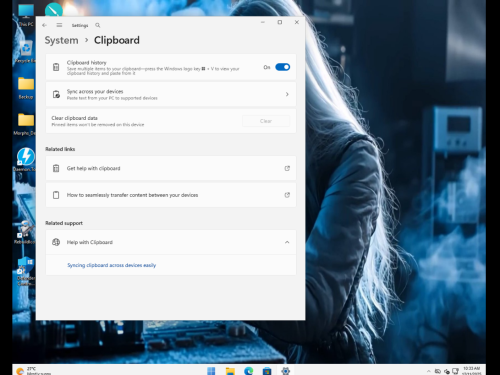This screenshot has height=375, width=500.
Task: Open Microsoft Edge from the taskbar
Action: tap(248, 371)
